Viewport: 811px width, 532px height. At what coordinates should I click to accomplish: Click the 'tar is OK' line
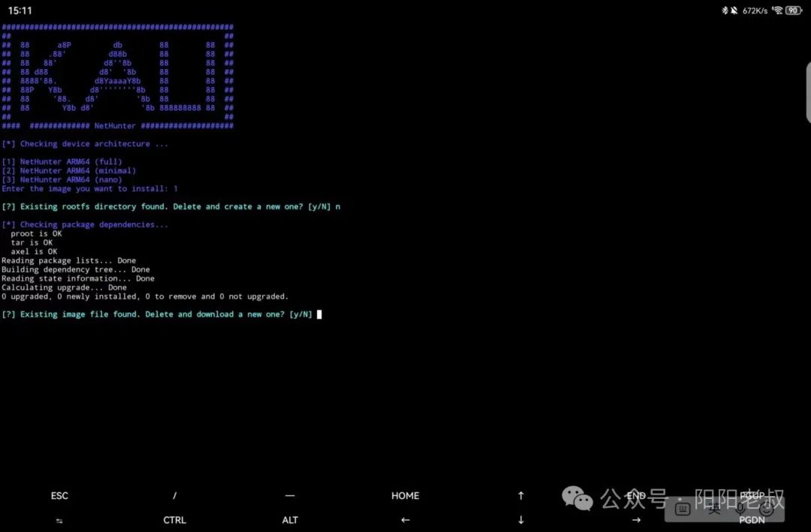(32, 242)
